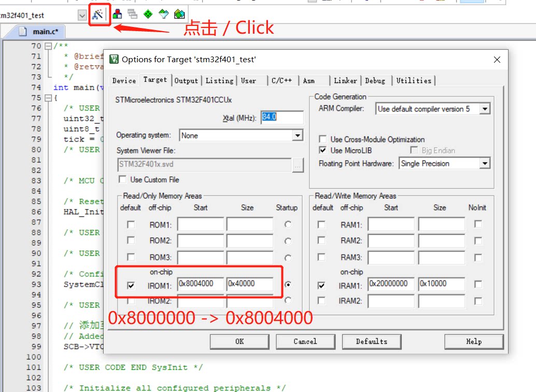
Task: Go to the C/C++ tab
Action: coord(281,81)
